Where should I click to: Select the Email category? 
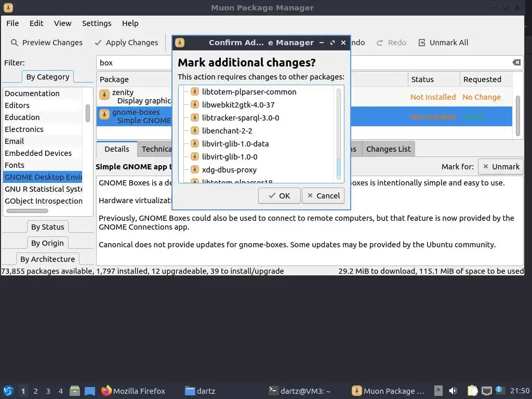pyautogui.click(x=43, y=141)
